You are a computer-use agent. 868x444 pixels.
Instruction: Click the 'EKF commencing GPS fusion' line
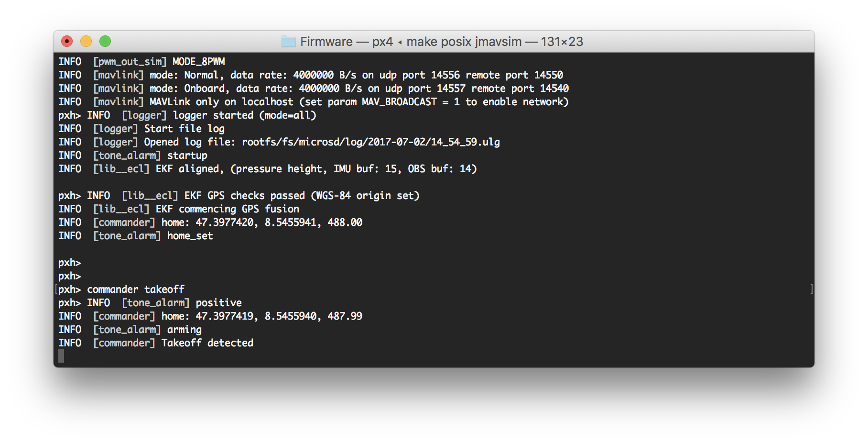[227, 209]
